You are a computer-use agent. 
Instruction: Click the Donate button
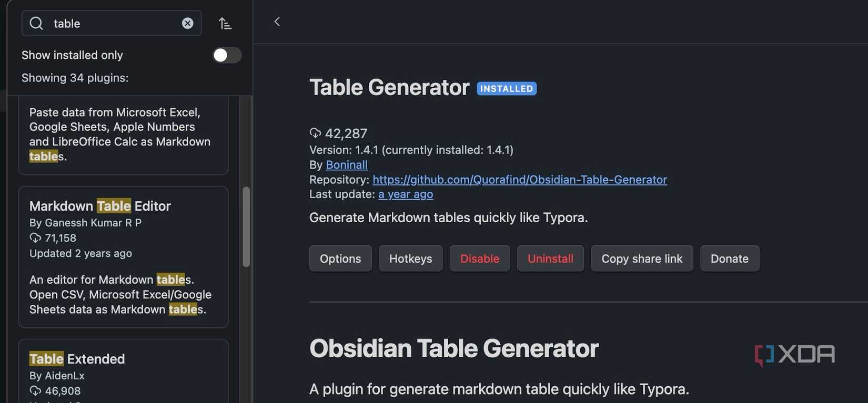click(x=730, y=258)
